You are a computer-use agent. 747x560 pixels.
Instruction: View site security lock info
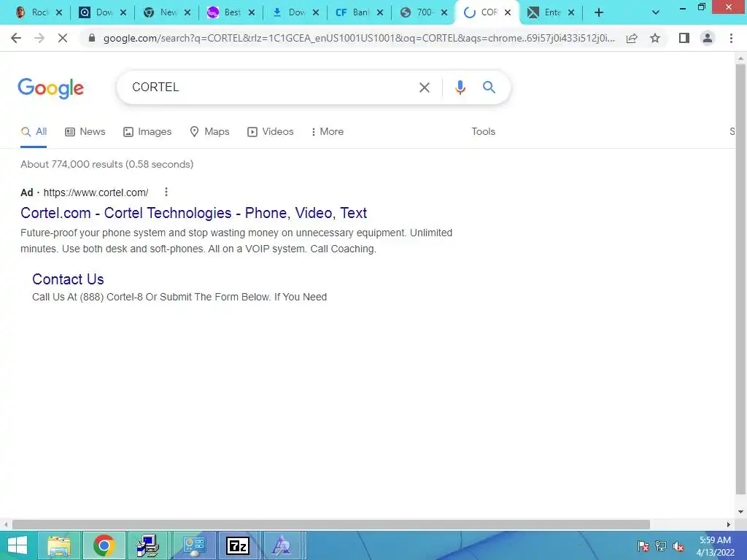coord(92,38)
